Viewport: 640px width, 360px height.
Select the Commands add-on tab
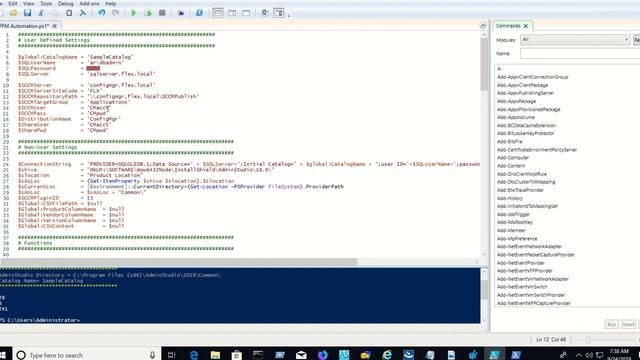(x=508, y=26)
